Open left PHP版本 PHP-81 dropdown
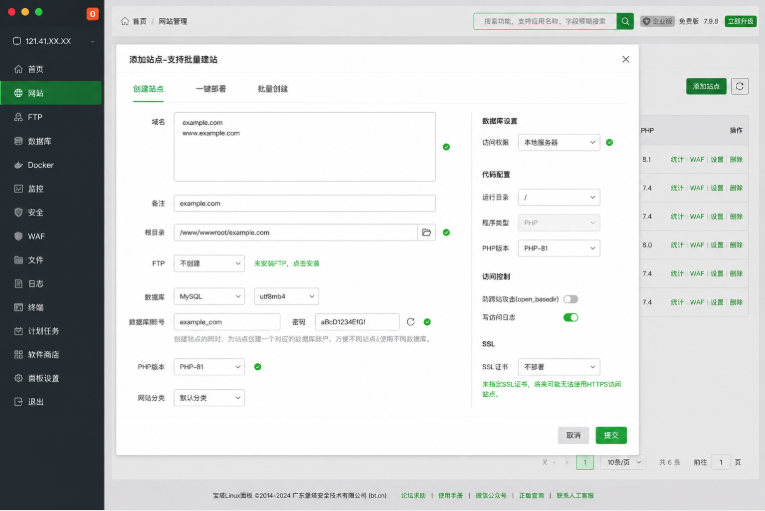 coord(209,367)
